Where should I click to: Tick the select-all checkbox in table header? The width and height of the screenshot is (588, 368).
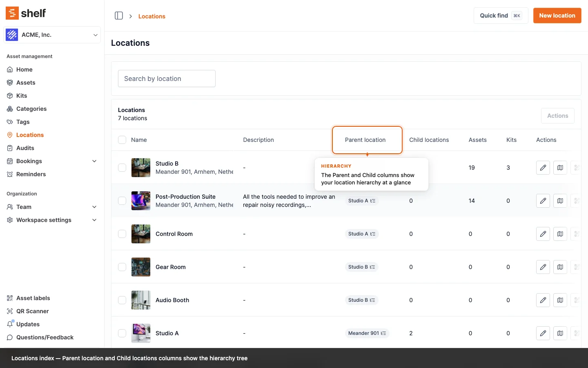pos(122,140)
